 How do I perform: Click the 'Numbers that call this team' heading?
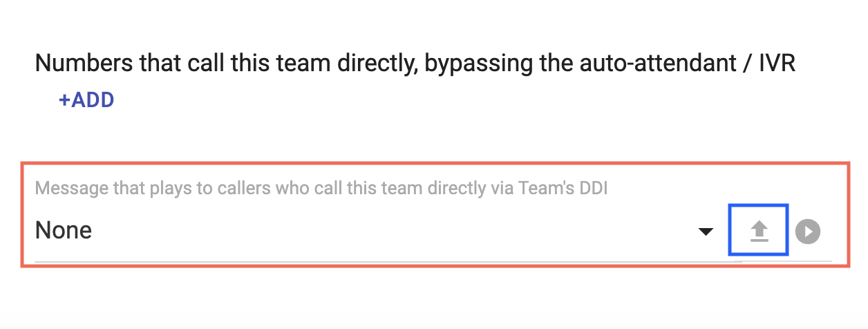[x=415, y=64]
